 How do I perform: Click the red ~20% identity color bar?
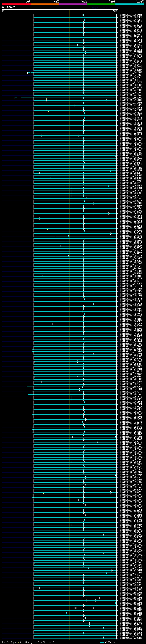16,4
